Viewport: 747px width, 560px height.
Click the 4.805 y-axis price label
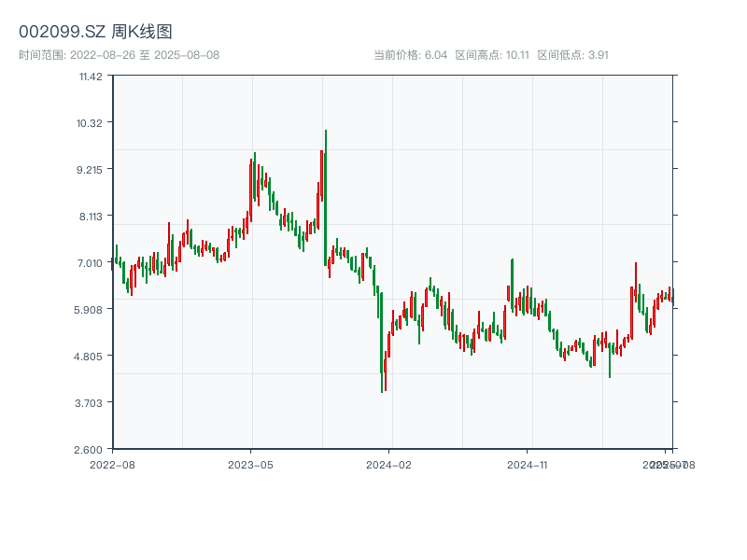coord(89,357)
